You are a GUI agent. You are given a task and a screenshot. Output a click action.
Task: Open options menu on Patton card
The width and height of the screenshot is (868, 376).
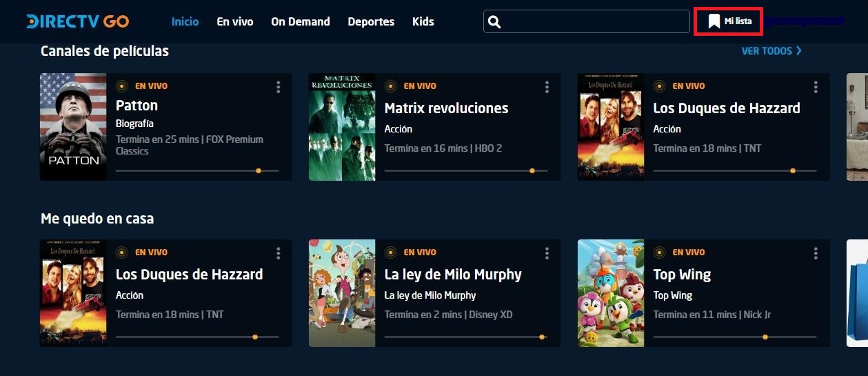(279, 87)
